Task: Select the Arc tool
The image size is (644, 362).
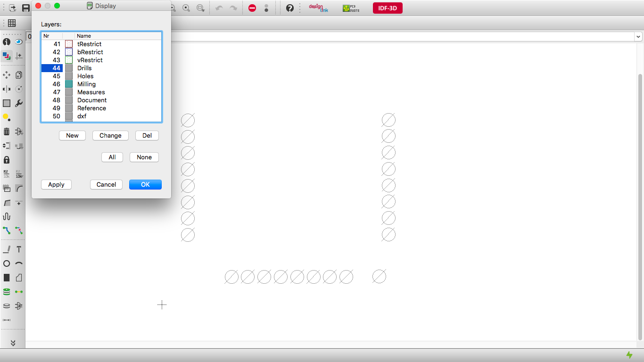Action: tap(19, 263)
